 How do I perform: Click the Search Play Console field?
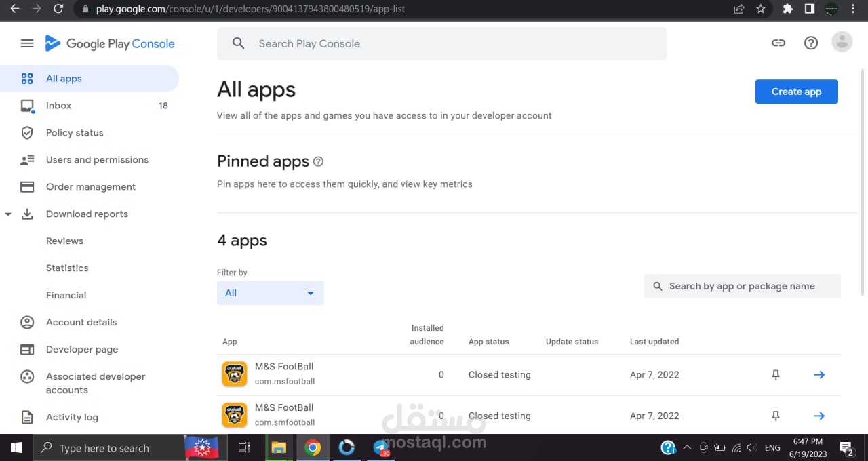click(442, 43)
